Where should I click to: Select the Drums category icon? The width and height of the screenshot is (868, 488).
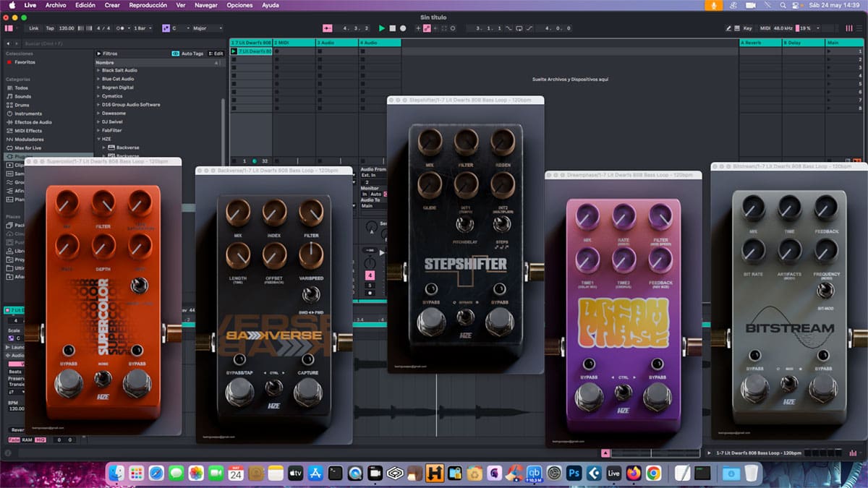click(x=9, y=105)
